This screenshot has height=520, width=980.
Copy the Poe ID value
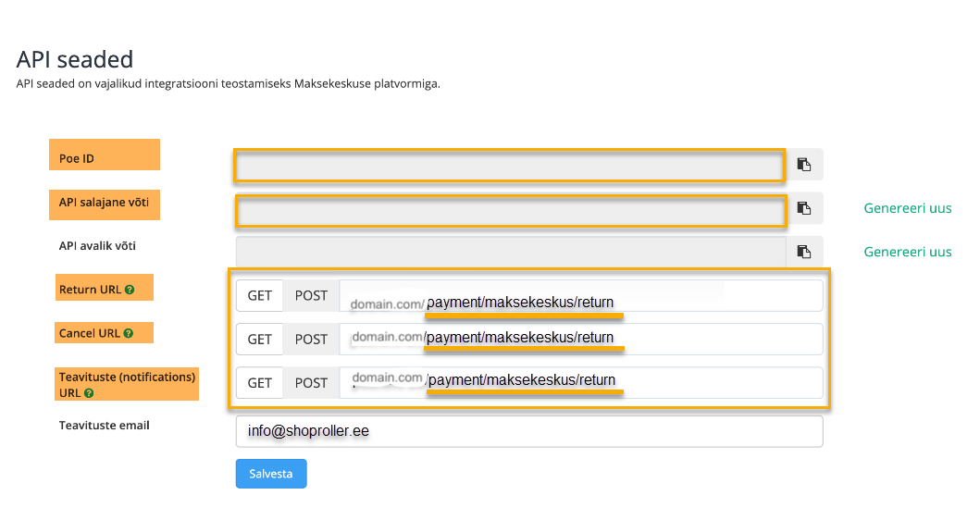(804, 165)
